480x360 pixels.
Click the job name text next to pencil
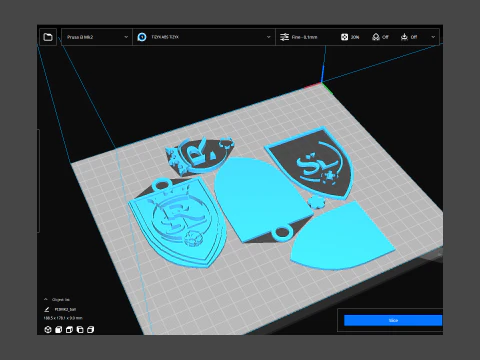[65, 309]
